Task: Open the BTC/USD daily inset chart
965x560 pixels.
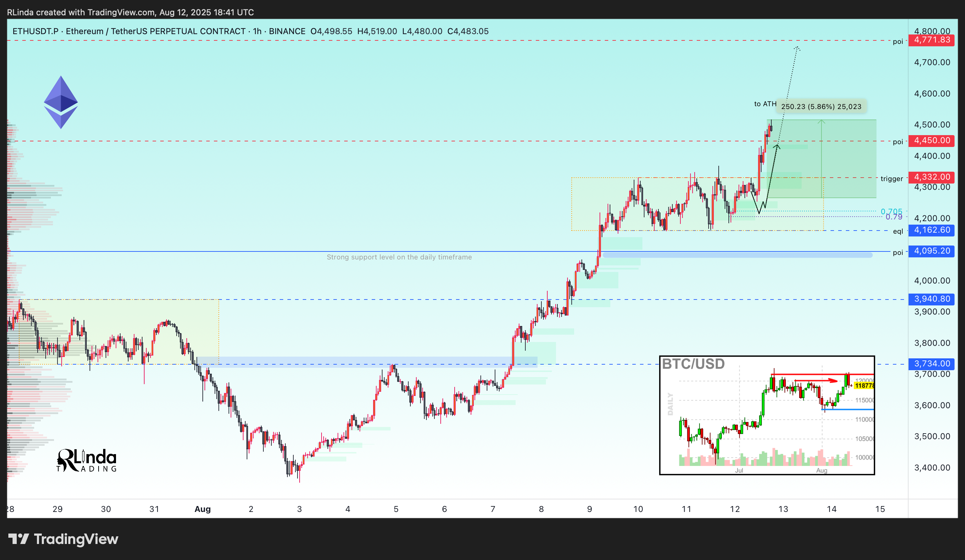Action: coord(767,415)
